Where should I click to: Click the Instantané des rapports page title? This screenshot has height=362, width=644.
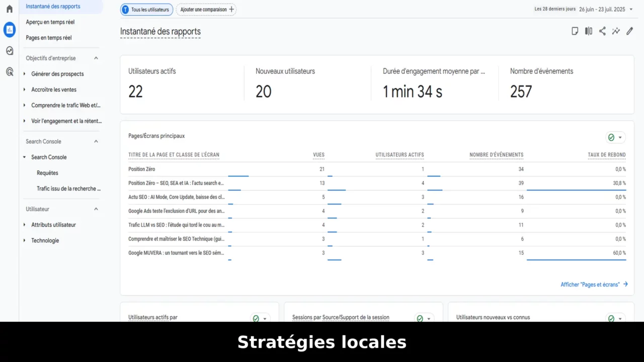[160, 32]
